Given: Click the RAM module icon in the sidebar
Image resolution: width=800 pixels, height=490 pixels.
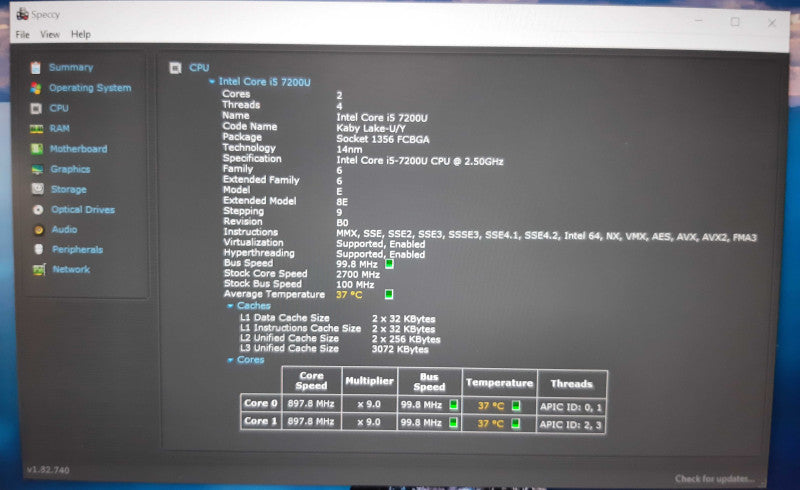Looking at the screenshot, I should [36, 129].
